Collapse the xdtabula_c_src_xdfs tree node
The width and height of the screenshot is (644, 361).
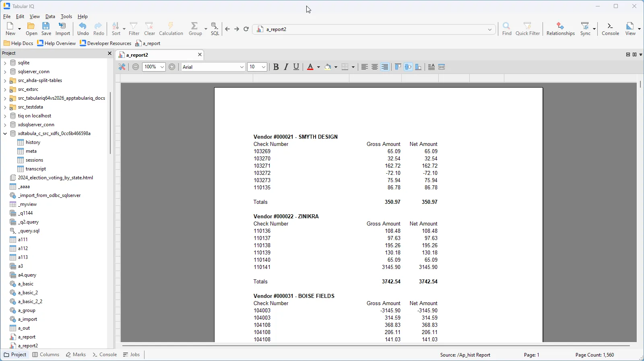[5, 133]
